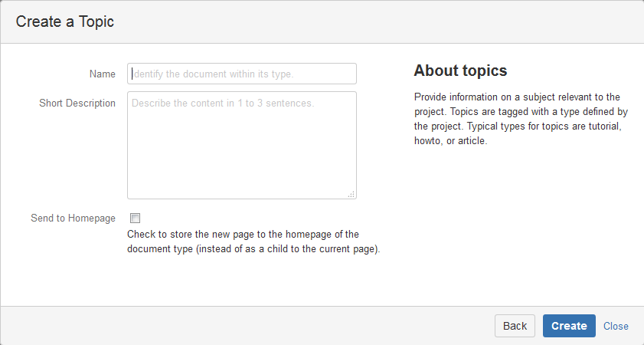This screenshot has height=345, width=644.
Task: Click the "Create a Topic" dialog title
Action: pyautogui.click(x=65, y=21)
